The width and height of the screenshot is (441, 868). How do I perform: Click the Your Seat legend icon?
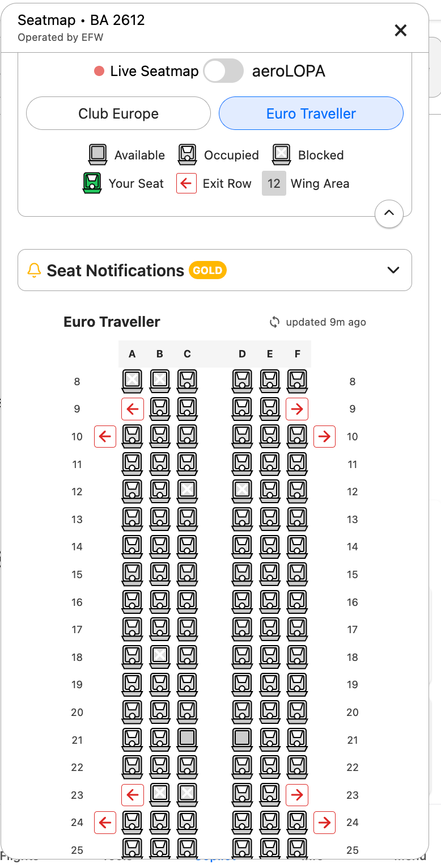(91, 183)
